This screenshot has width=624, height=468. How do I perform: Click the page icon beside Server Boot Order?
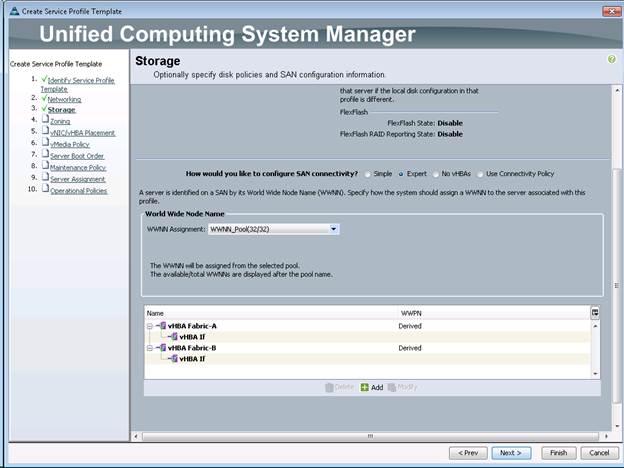pyautogui.click(x=45, y=154)
